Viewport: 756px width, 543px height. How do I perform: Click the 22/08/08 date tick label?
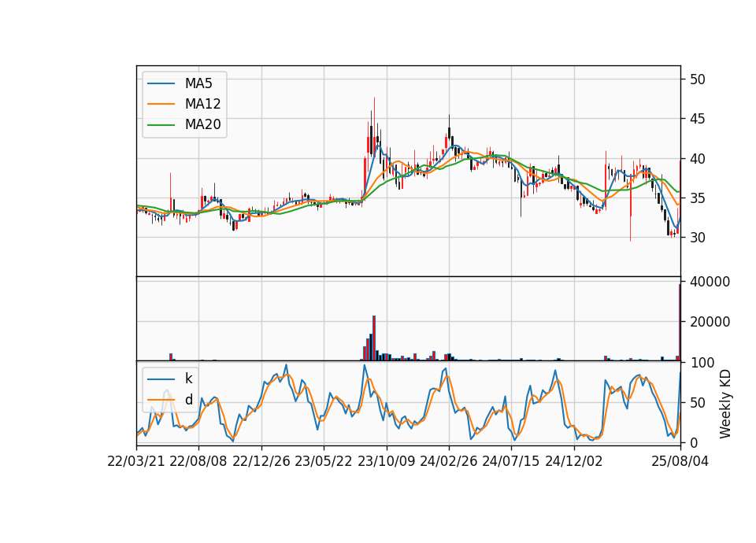(x=198, y=461)
